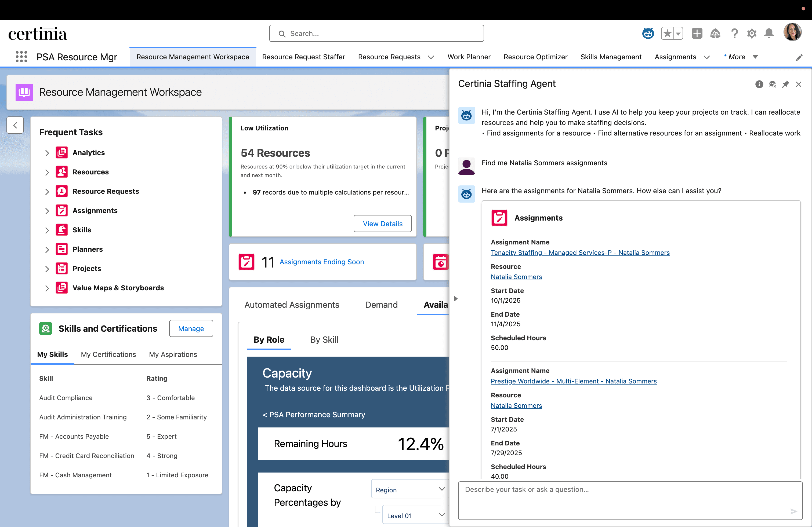
Task: Expand the Skills tree item
Action: pyautogui.click(x=47, y=230)
